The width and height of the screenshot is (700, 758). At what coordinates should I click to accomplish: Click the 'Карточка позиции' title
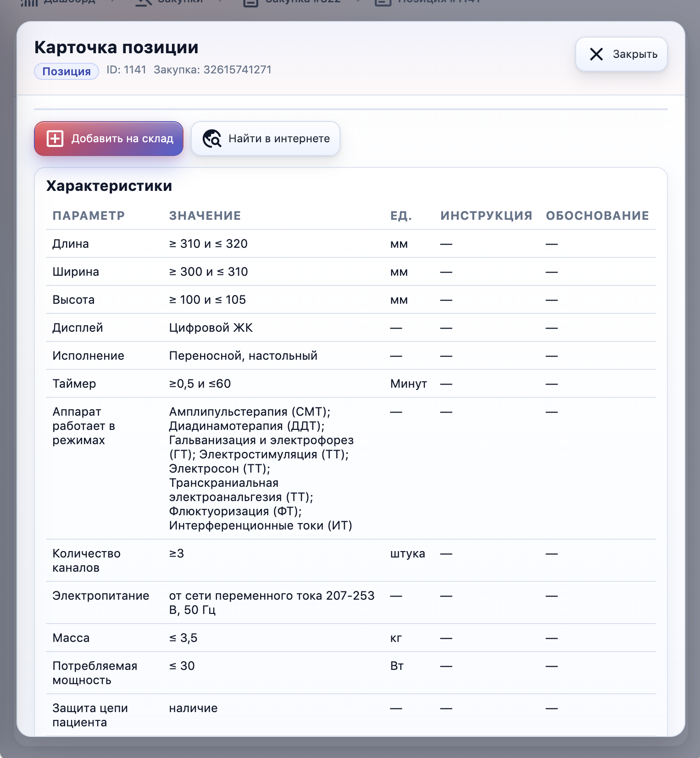117,47
